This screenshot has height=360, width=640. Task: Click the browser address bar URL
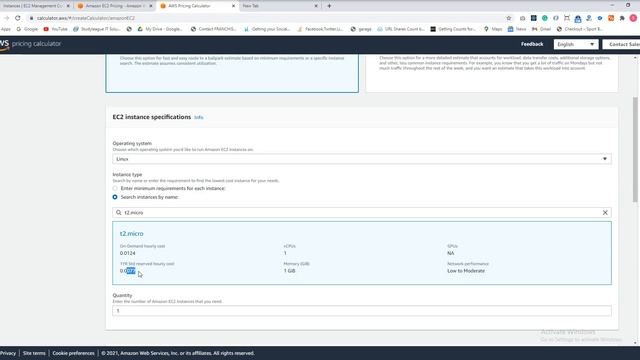(x=86, y=18)
